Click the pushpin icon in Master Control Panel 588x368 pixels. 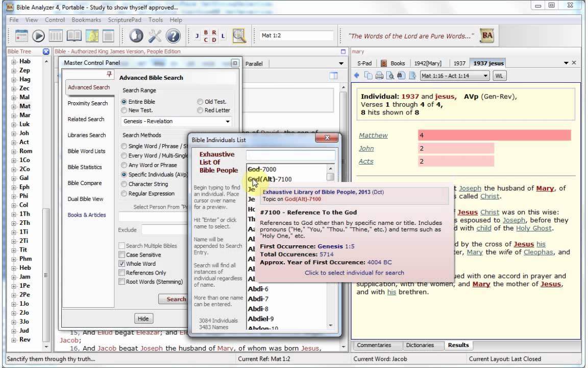(109, 74)
